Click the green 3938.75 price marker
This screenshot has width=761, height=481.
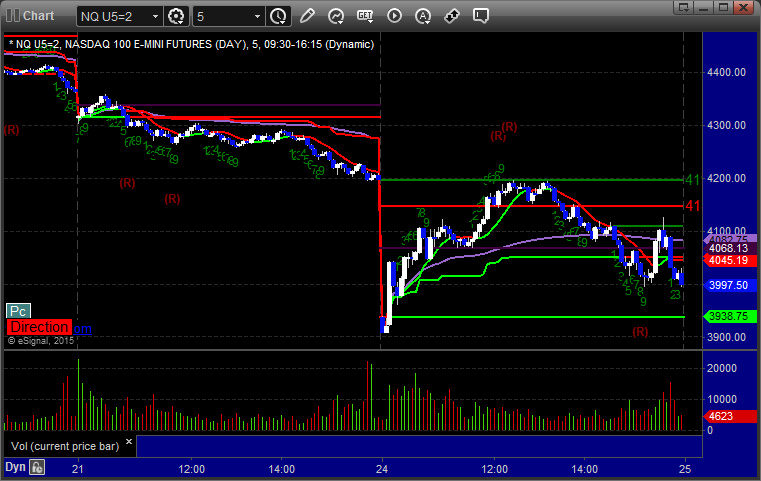(730, 316)
